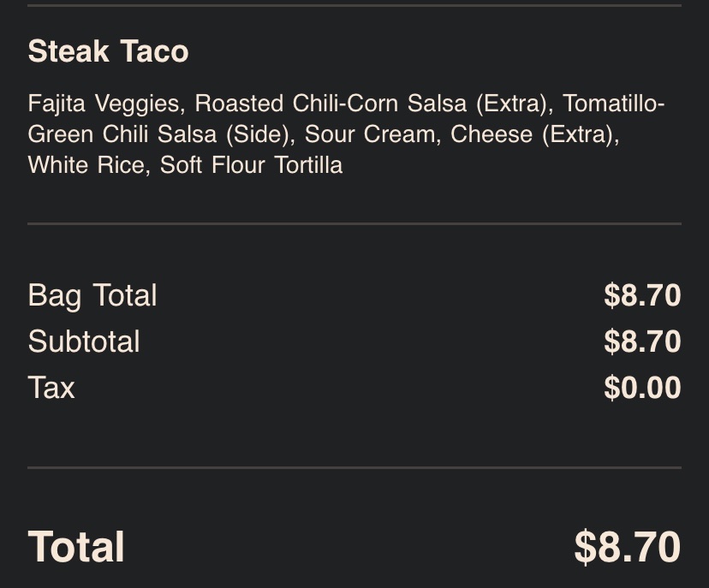Tap the Cheese (Extra) ingredient

pos(533,134)
